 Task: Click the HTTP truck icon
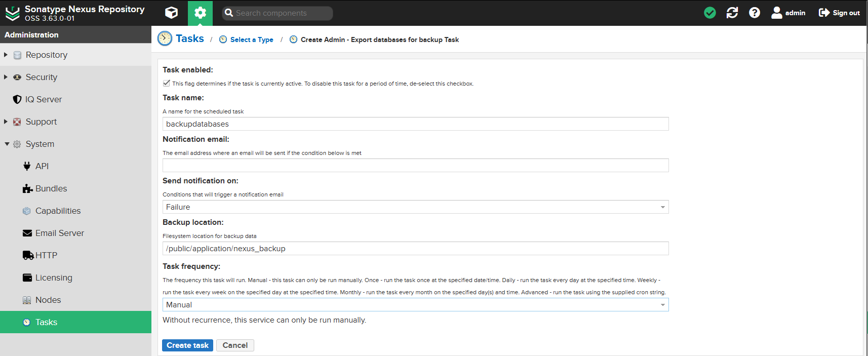tap(28, 255)
